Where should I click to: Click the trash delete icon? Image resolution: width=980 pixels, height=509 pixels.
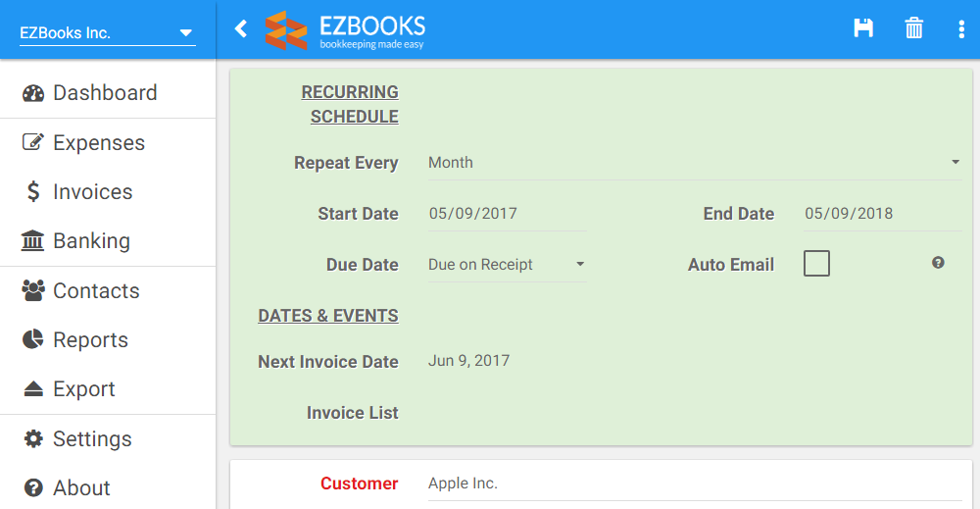913,28
